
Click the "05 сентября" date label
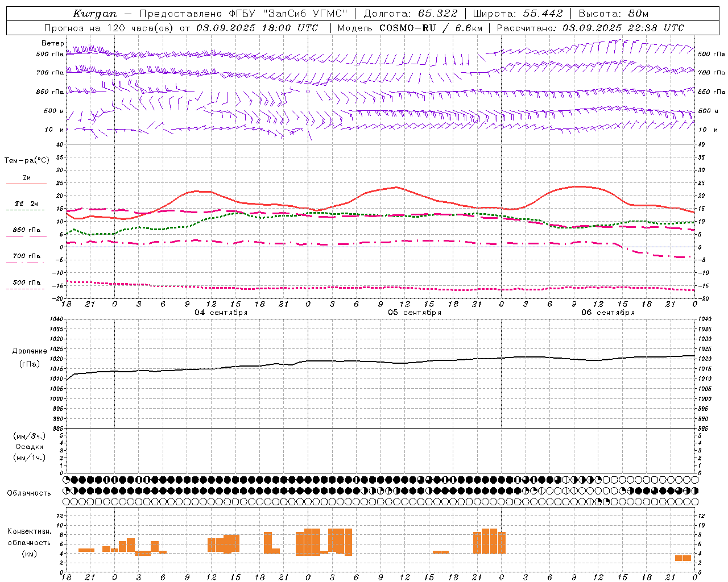coord(415,313)
